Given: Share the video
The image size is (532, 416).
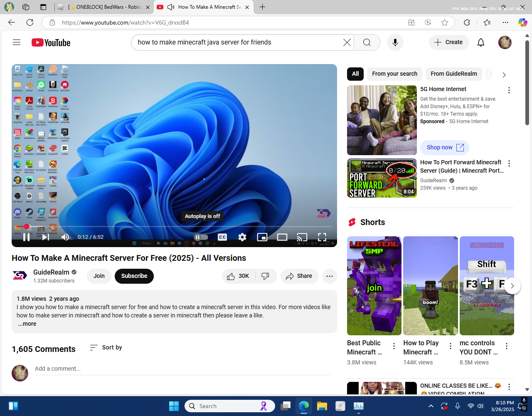Looking at the screenshot, I should tap(299, 276).
